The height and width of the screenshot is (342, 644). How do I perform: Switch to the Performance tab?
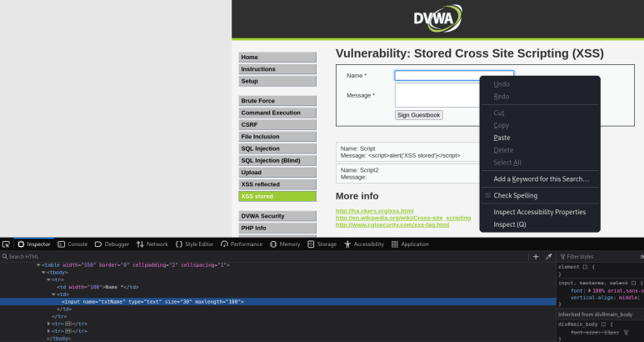click(241, 244)
